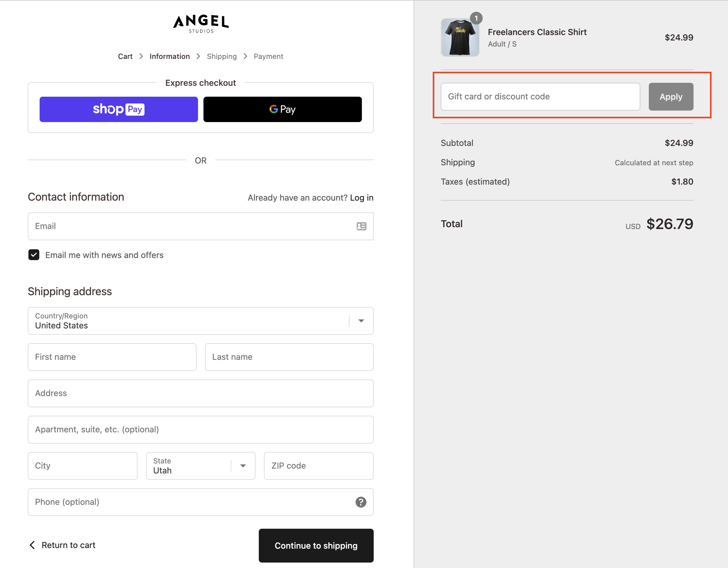
Task: Click the Google Pay express checkout button
Action: [282, 109]
